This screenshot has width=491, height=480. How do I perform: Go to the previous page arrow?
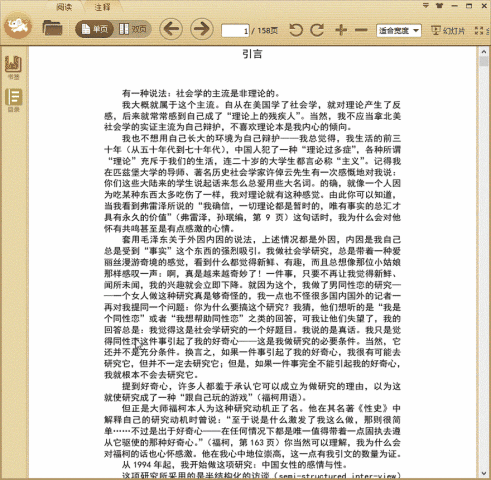[x=171, y=29]
